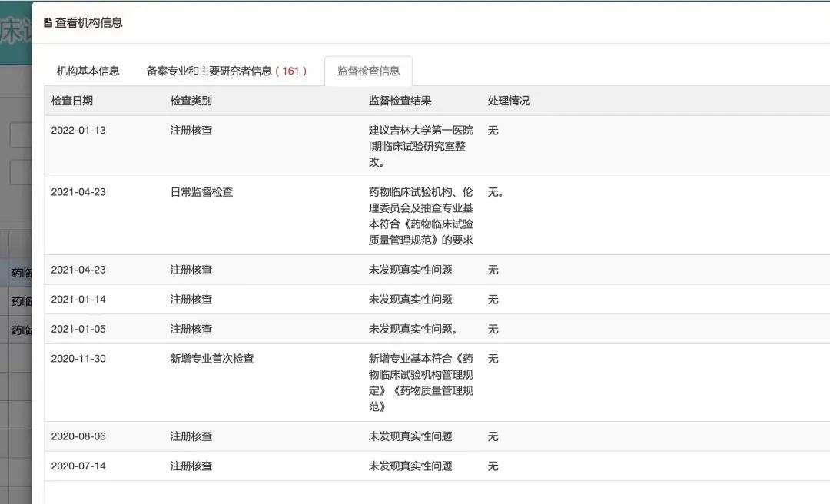Click the 检查日期 column header
The width and height of the screenshot is (830, 504).
click(x=71, y=101)
